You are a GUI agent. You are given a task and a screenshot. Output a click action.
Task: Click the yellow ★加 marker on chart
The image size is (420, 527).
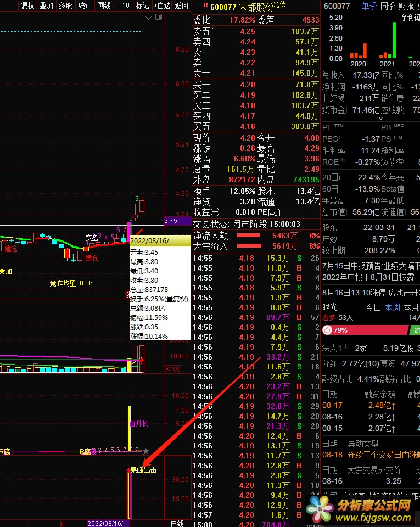(5, 271)
